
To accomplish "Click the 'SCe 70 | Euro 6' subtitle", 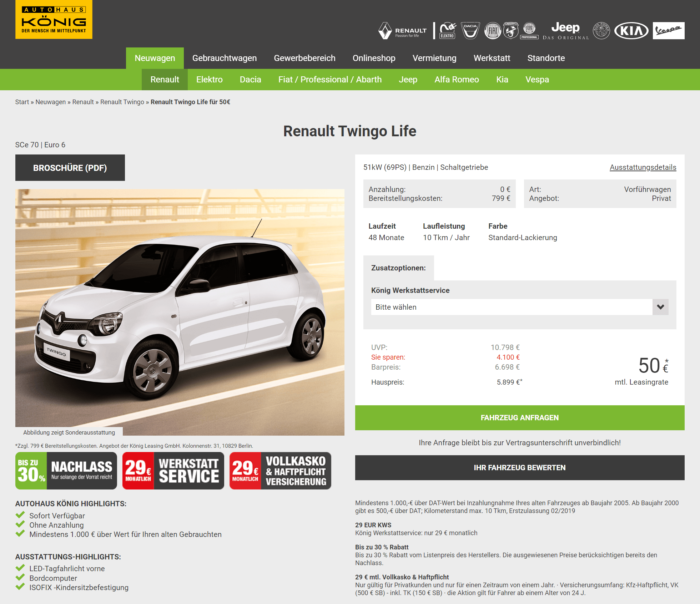I will (40, 145).
